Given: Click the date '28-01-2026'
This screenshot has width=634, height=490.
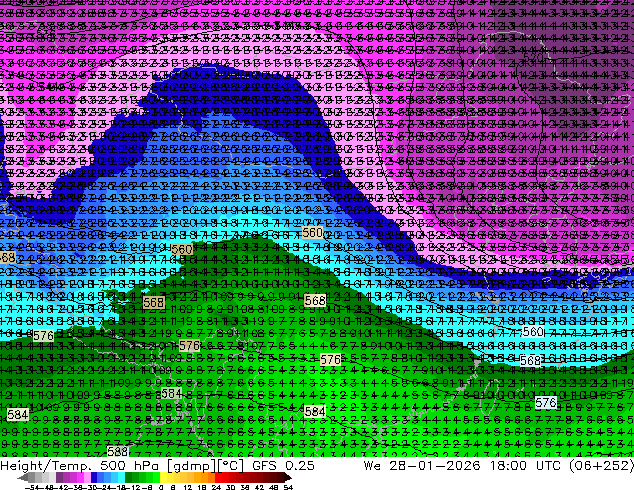Looking at the screenshot, I should [435, 465].
